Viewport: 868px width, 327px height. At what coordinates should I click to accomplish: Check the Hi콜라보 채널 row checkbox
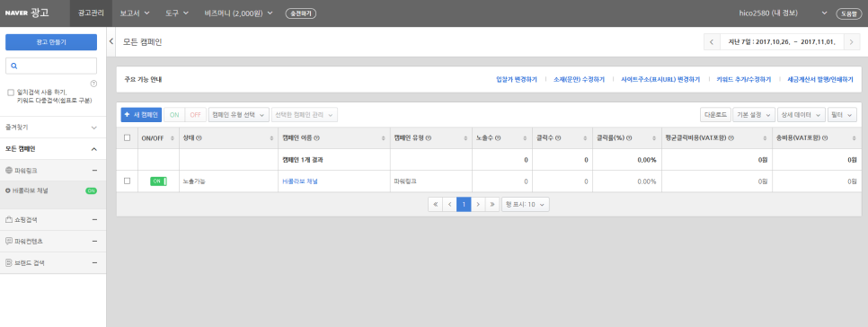point(128,181)
